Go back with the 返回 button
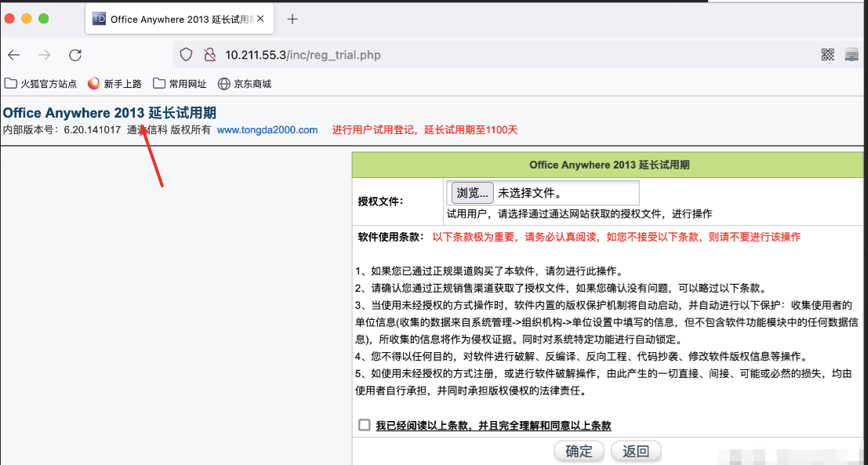Image resolution: width=868 pixels, height=465 pixels. click(636, 451)
